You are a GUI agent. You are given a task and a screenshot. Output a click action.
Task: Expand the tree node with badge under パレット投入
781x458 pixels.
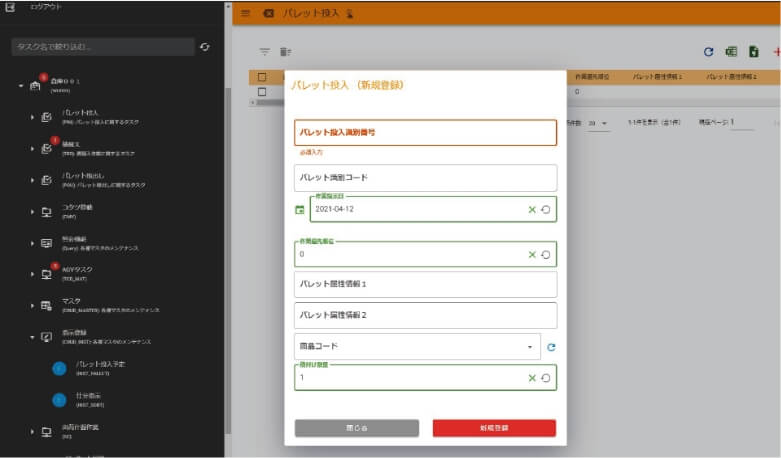(32, 148)
